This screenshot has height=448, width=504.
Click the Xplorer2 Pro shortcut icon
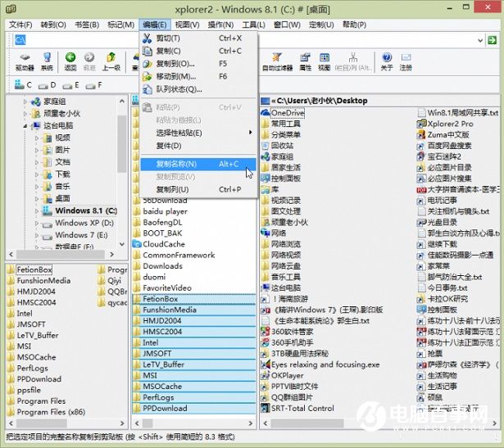tap(421, 124)
